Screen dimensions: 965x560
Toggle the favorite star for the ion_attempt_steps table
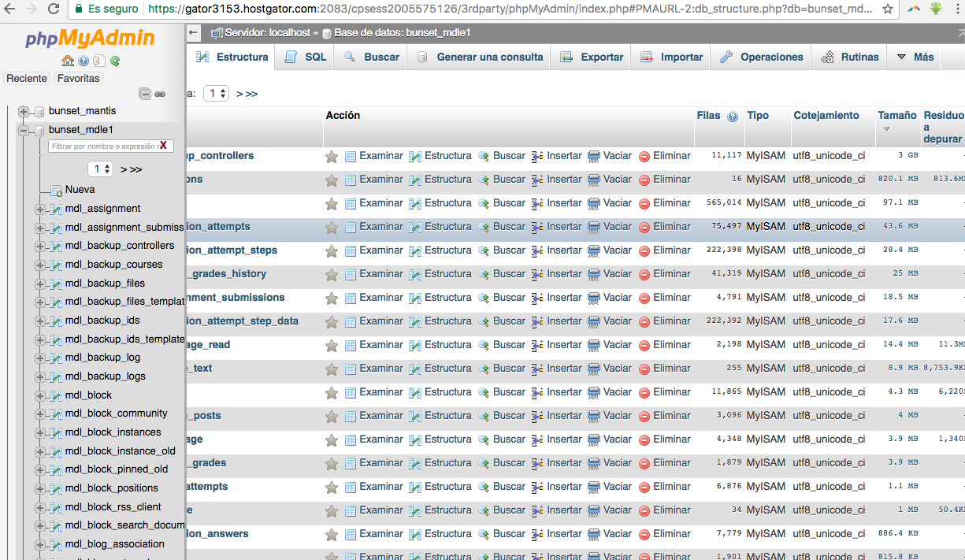pos(332,250)
